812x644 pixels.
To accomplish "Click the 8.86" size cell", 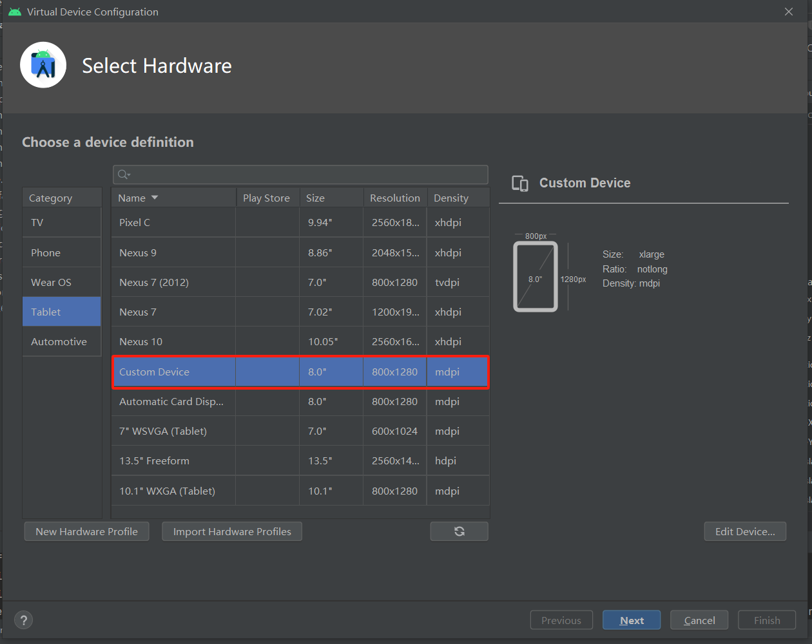I will tap(331, 252).
